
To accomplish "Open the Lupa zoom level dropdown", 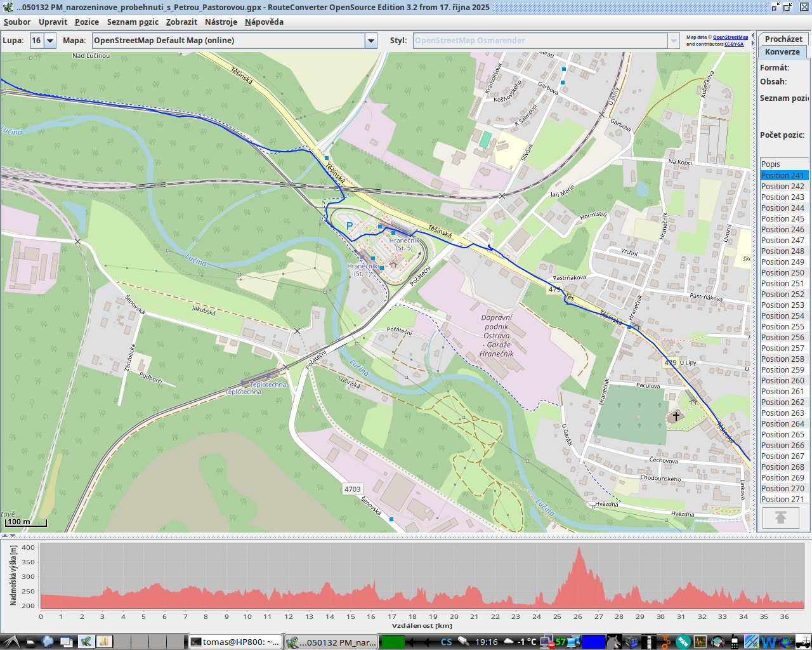I will pyautogui.click(x=49, y=41).
